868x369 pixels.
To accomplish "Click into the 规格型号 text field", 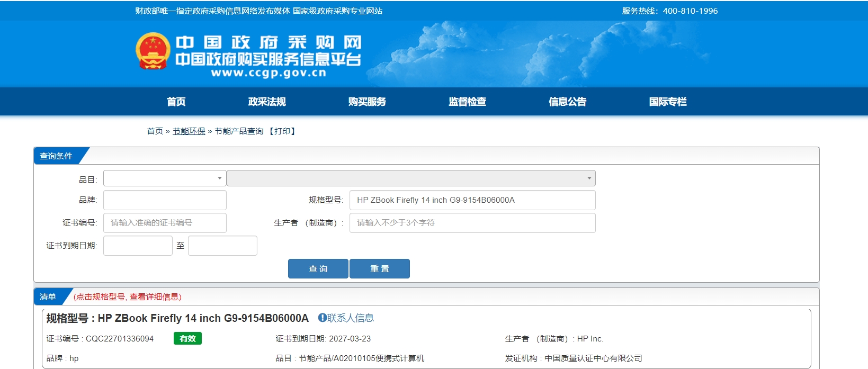I will tap(472, 200).
